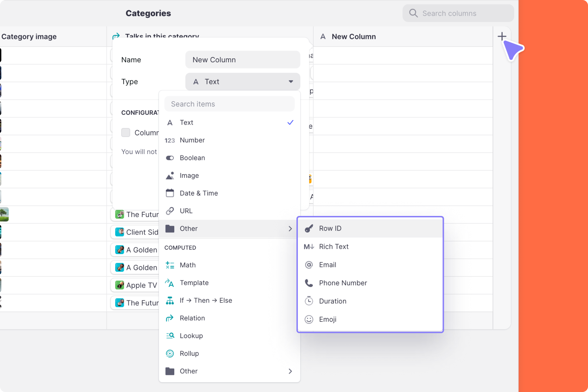The height and width of the screenshot is (392, 588).
Task: Choose the Math computed type
Action: pos(188,265)
